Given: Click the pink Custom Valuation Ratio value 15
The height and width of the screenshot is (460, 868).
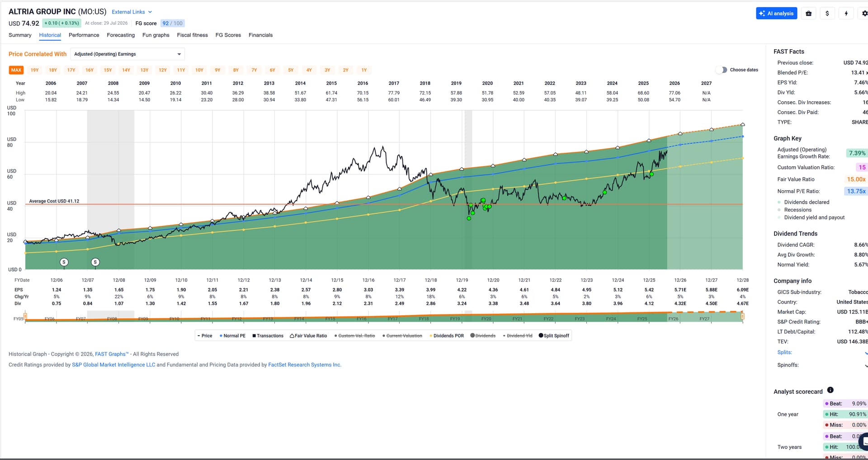Looking at the screenshot, I should coord(862,167).
